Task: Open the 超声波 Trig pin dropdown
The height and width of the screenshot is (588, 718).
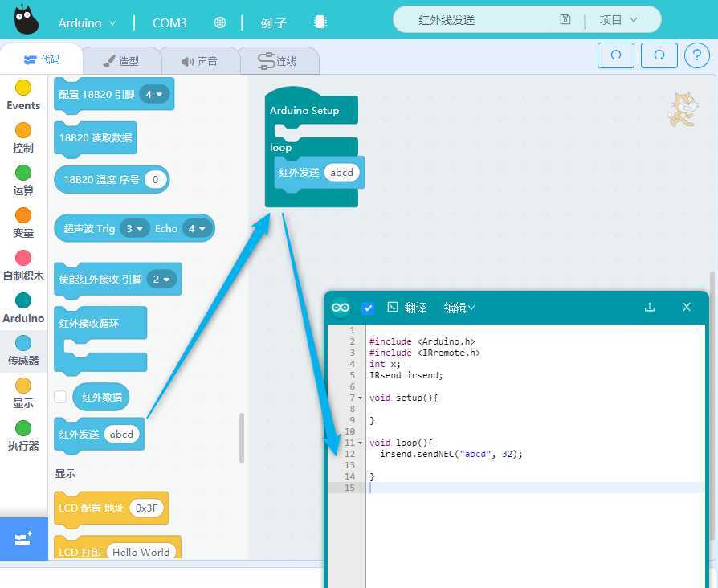Action: [x=135, y=228]
